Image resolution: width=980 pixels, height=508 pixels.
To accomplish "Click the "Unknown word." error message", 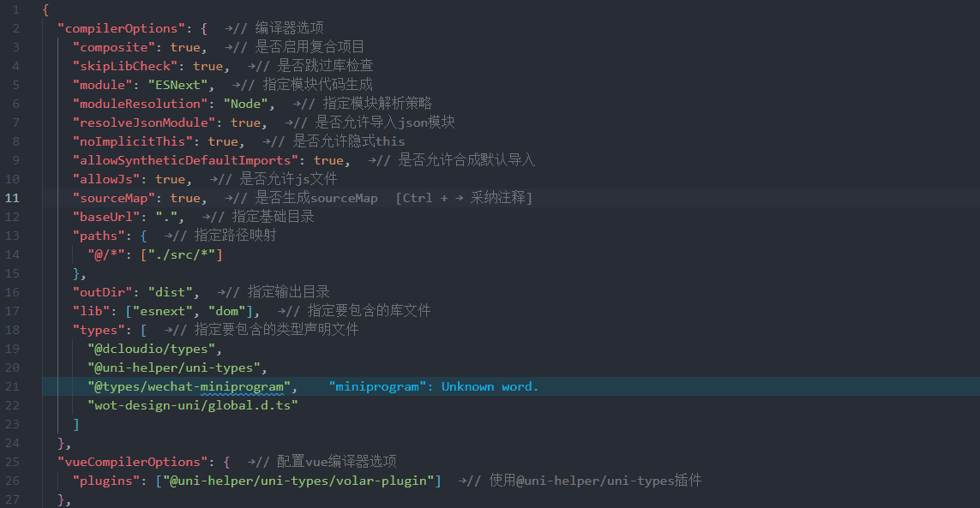I will pos(490,386).
